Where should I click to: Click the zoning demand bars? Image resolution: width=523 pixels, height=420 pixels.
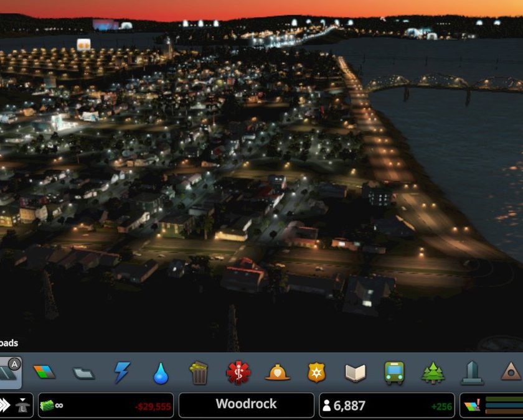pos(504,405)
